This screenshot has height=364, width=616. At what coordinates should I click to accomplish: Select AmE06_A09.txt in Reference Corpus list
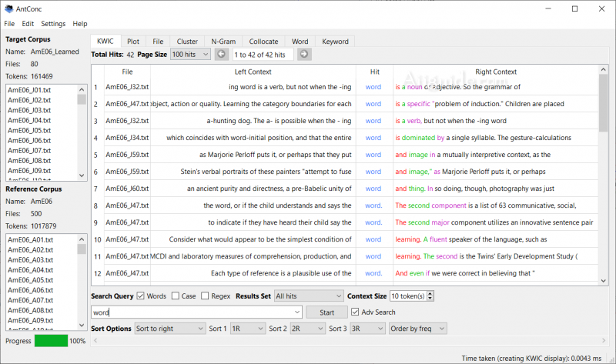[31, 320]
